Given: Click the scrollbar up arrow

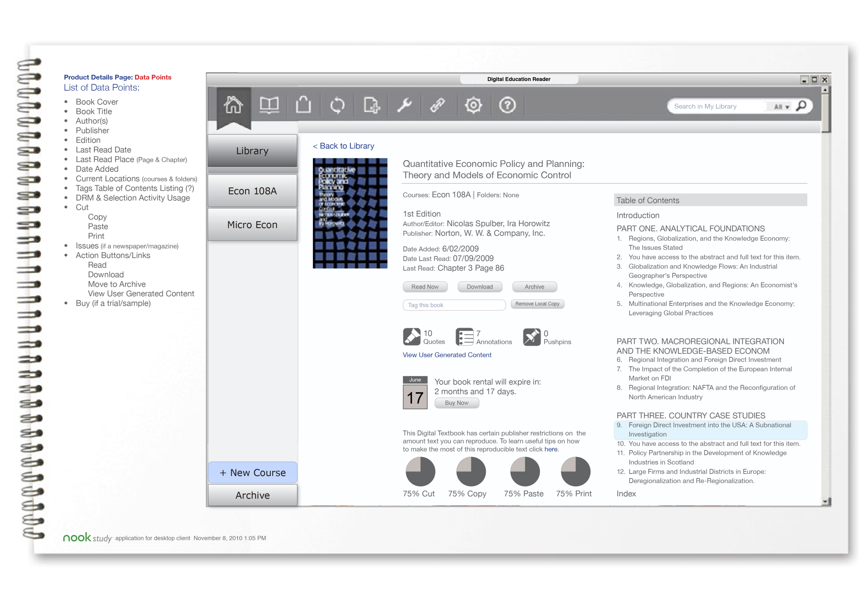Looking at the screenshot, I should point(825,90).
